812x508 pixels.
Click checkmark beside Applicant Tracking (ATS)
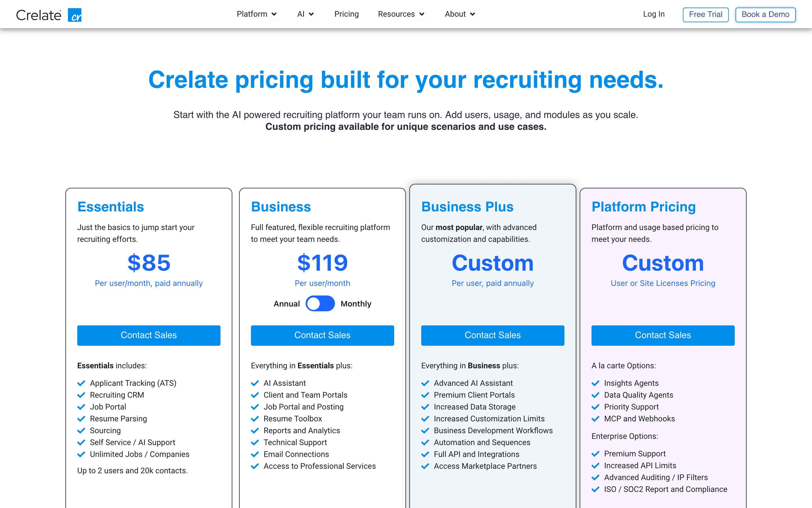[x=81, y=383]
